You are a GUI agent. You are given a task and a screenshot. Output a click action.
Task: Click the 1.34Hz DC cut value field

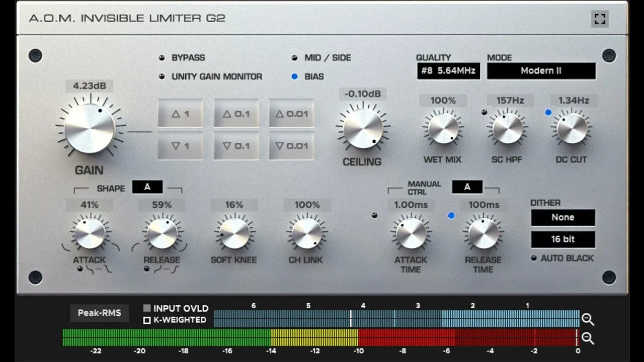point(574,101)
